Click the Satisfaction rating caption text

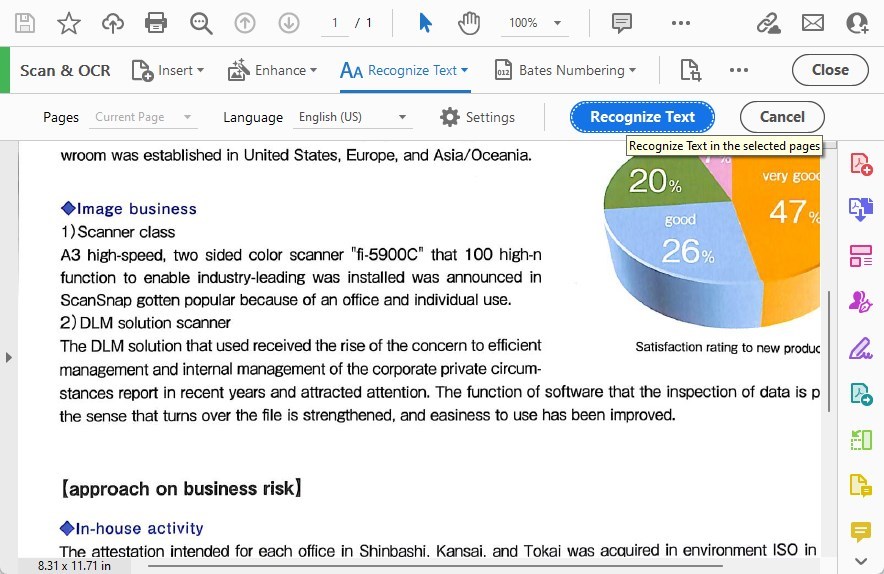coord(727,347)
